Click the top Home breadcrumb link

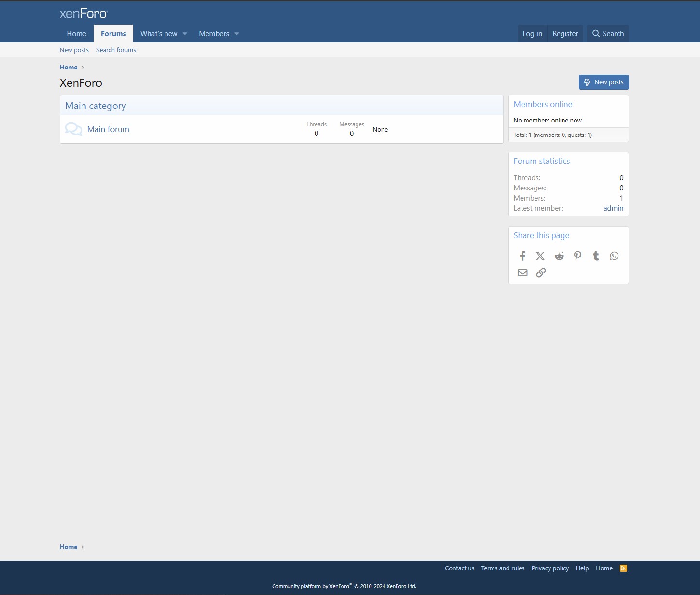point(69,68)
